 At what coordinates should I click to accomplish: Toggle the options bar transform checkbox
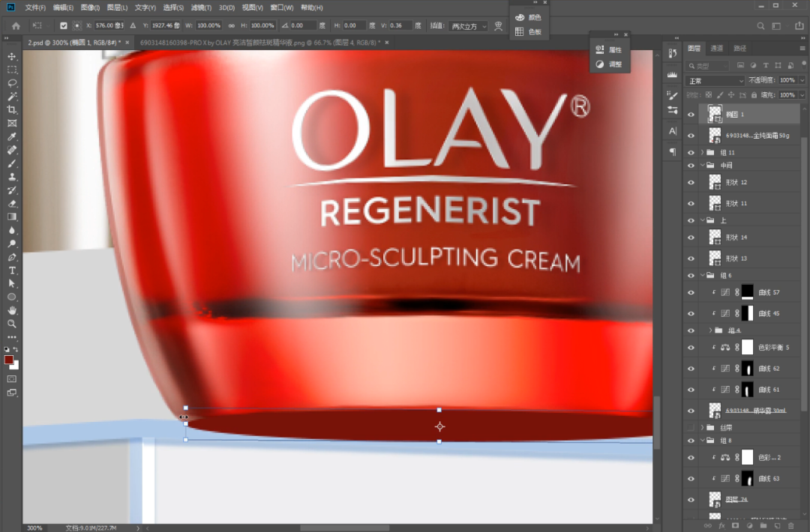(64, 25)
